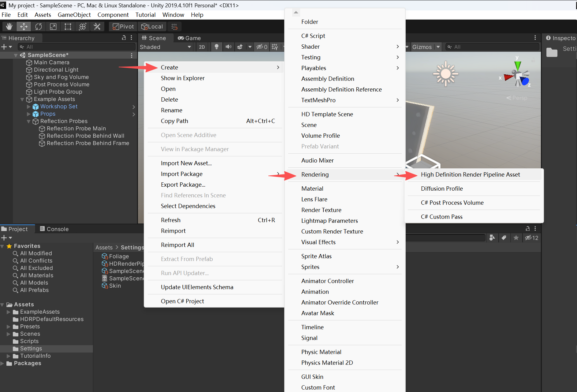Click the Foliage asset icon
The image size is (577, 392).
(105, 256)
